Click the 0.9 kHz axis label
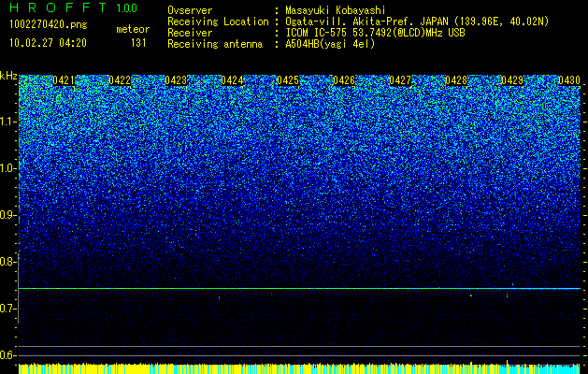The image size is (588, 374). click(x=7, y=215)
